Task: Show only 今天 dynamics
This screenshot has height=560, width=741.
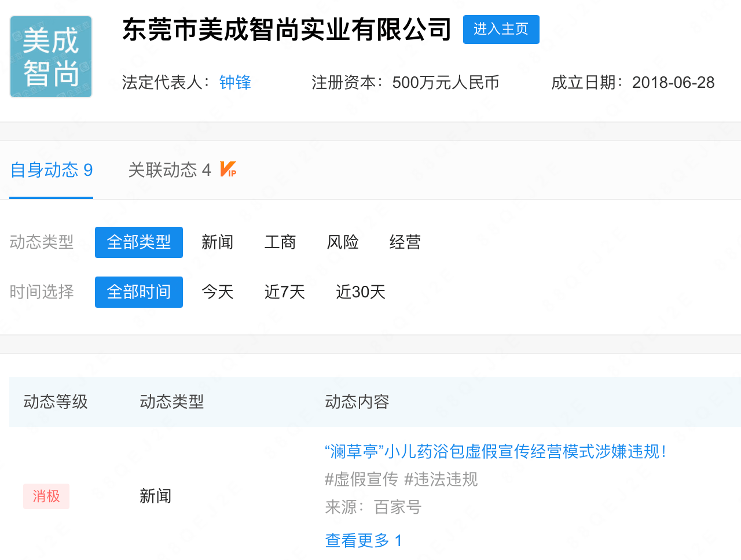Action: coord(217,292)
